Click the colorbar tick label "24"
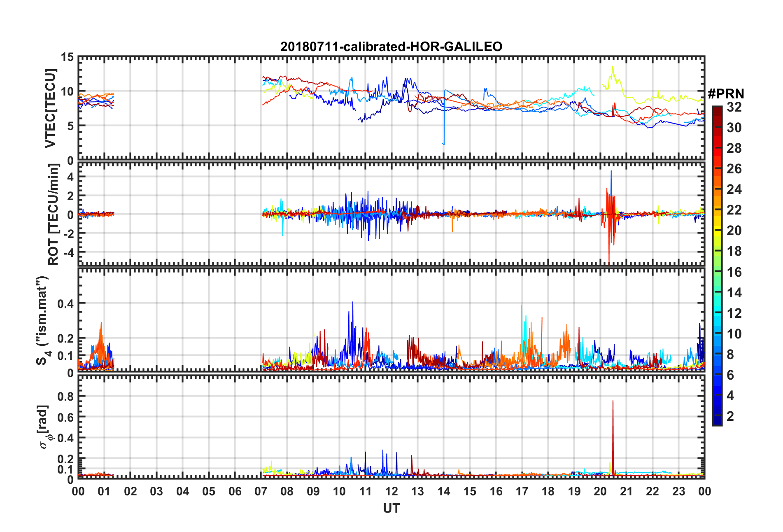Image resolution: width=783 pixels, height=532 pixels. (x=734, y=189)
